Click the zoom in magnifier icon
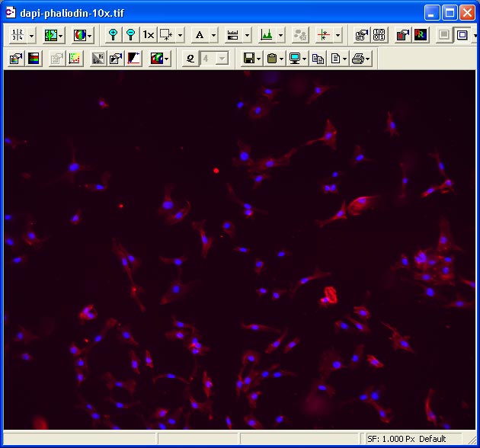The height and width of the screenshot is (448, 480). (114, 35)
